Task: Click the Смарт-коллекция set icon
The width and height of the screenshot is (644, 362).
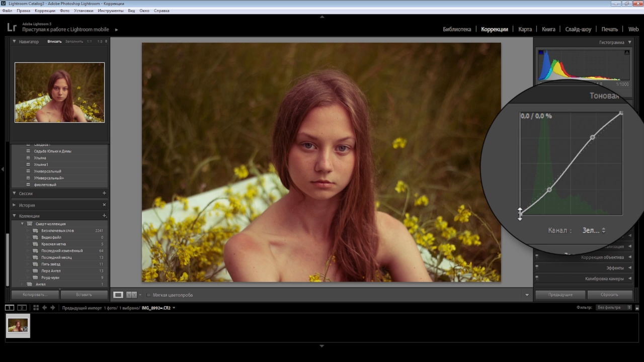Action: click(x=30, y=224)
